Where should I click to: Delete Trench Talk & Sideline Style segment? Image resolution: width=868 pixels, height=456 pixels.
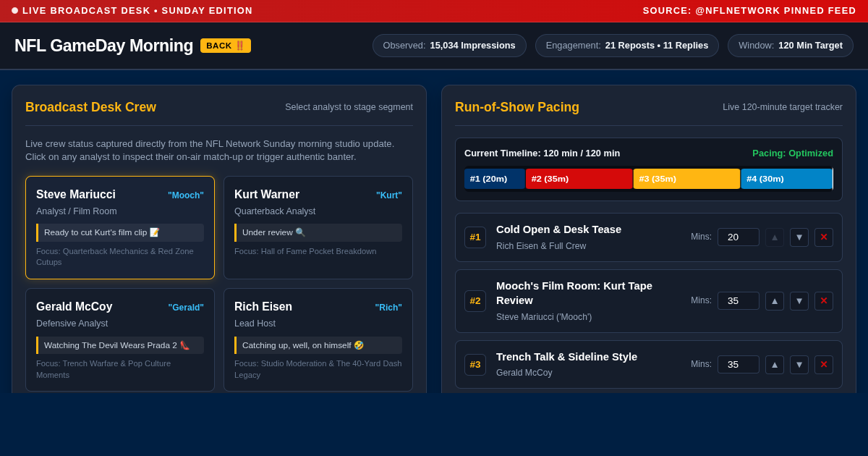pyautogui.click(x=824, y=365)
